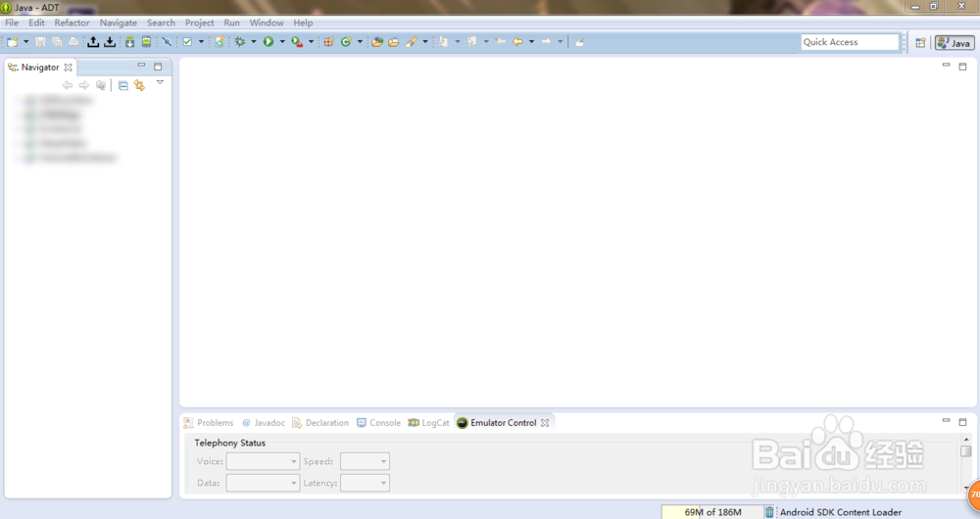Open the Speed combo box

[x=365, y=461]
